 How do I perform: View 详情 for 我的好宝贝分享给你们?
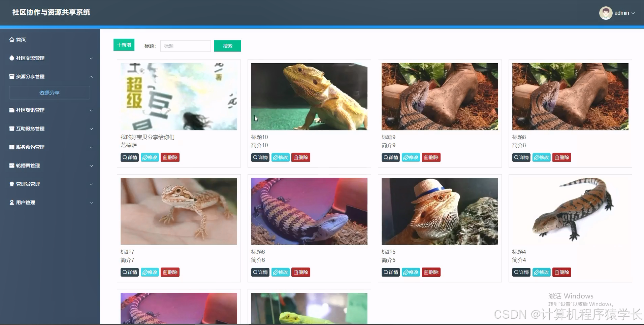tap(130, 157)
